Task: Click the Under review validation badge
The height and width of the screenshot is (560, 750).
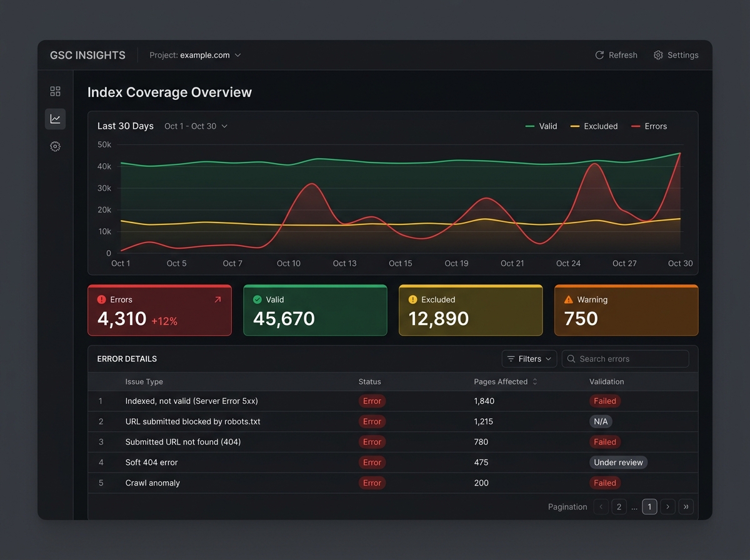Action: click(618, 462)
